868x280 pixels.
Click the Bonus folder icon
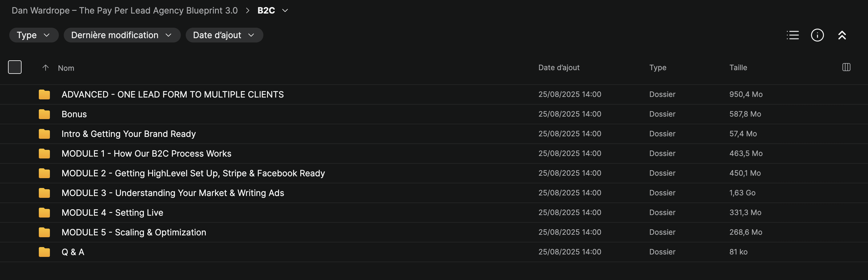(44, 114)
